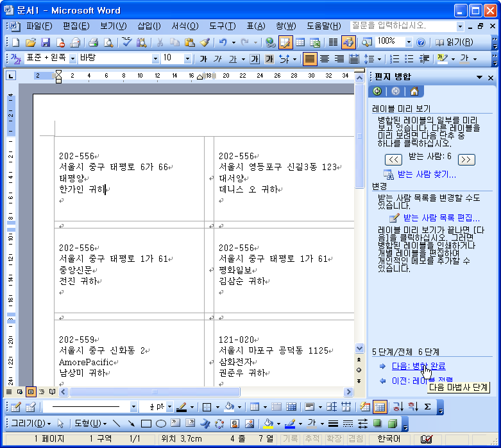The width and height of the screenshot is (501, 448).
Task: Click the AutoSum sigma button
Action: tap(427, 407)
